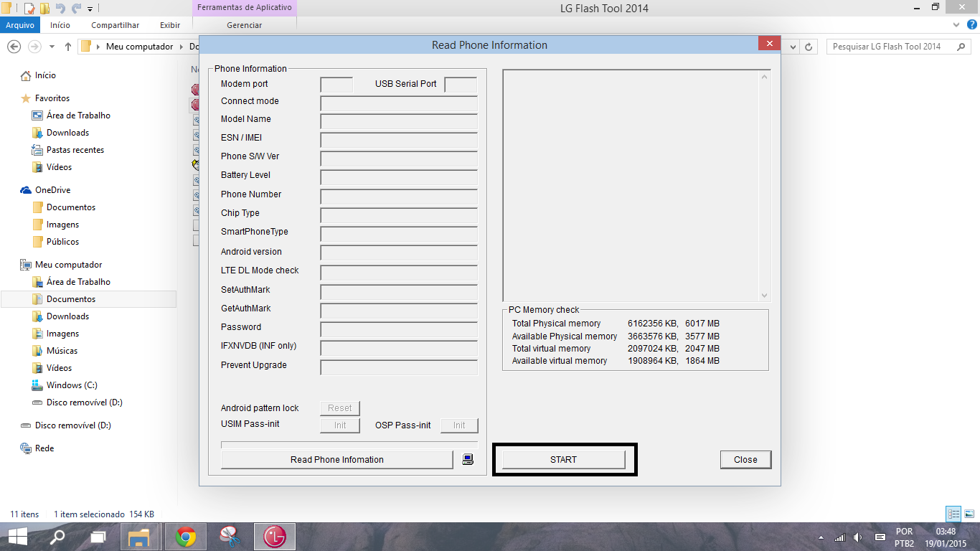Click the dialog's Close button
The height and width of the screenshot is (551, 980).
point(745,459)
